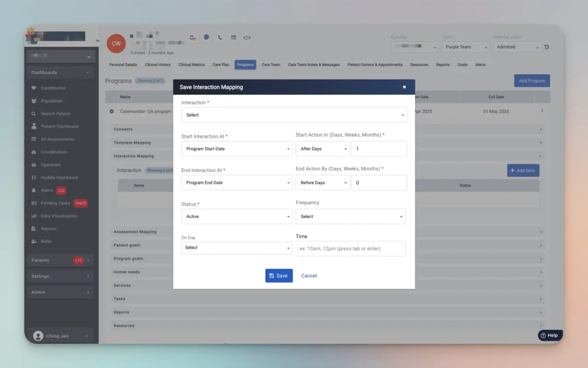Open the Before Days dropdown
This screenshot has height=368, width=588.
point(322,183)
